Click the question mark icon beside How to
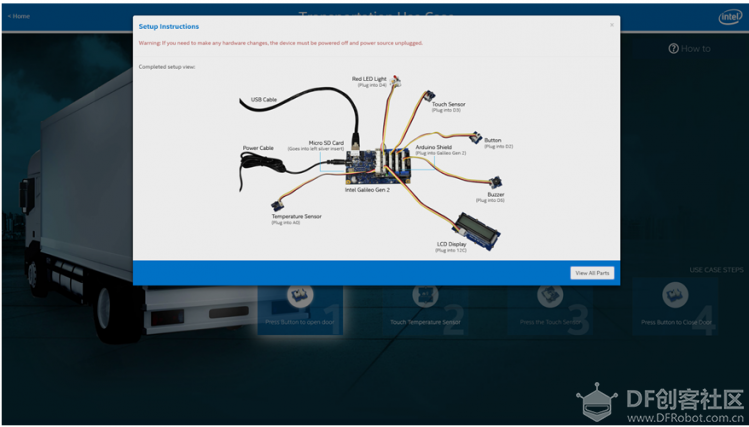Screen dimensions: 749x427 [673, 48]
